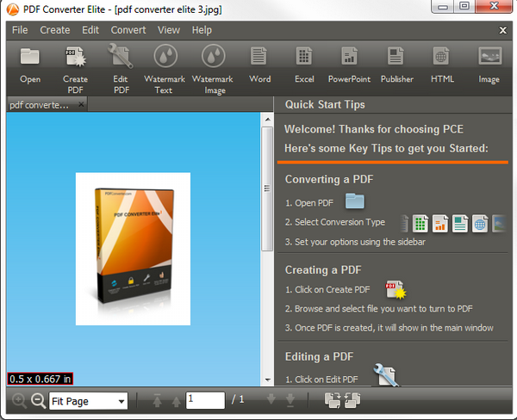Viewport: 517px width, 420px height.
Task: Click the Converting a PDF heading
Action: tap(329, 179)
